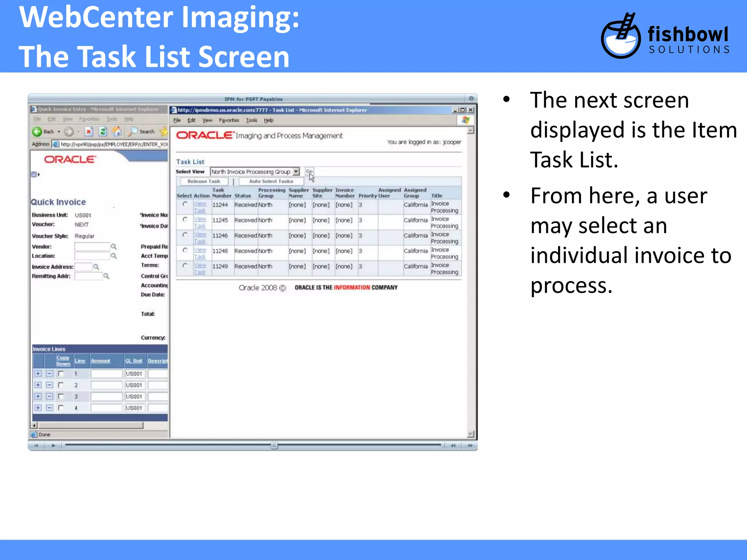Check Copy Down box for line 2
747x560 pixels.
tap(61, 385)
